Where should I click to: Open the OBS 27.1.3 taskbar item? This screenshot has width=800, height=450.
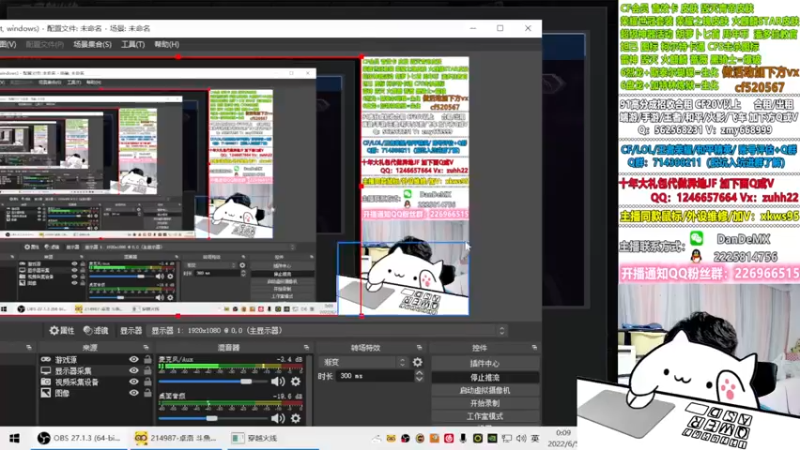tap(79, 438)
